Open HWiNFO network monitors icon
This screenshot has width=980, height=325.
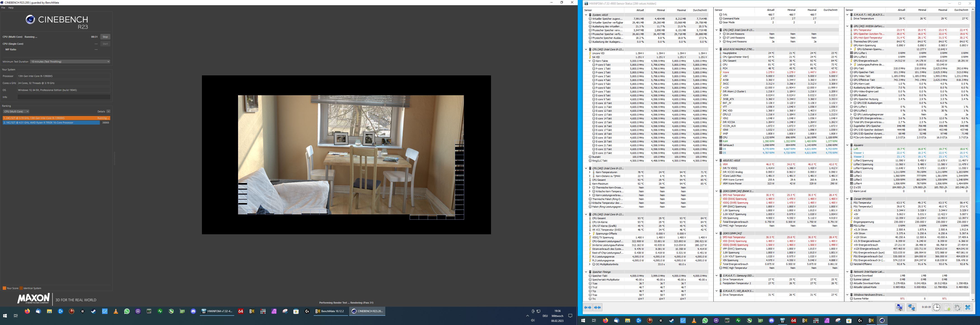(x=912, y=308)
